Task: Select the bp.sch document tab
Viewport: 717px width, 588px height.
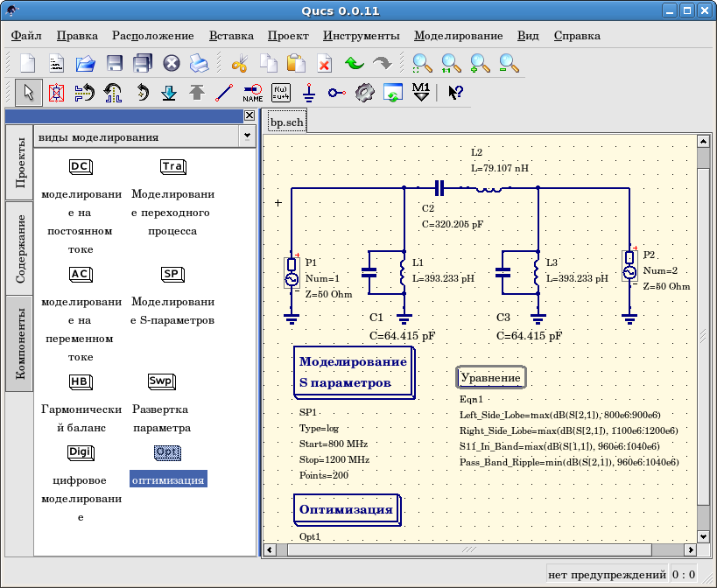Action: 286,122
